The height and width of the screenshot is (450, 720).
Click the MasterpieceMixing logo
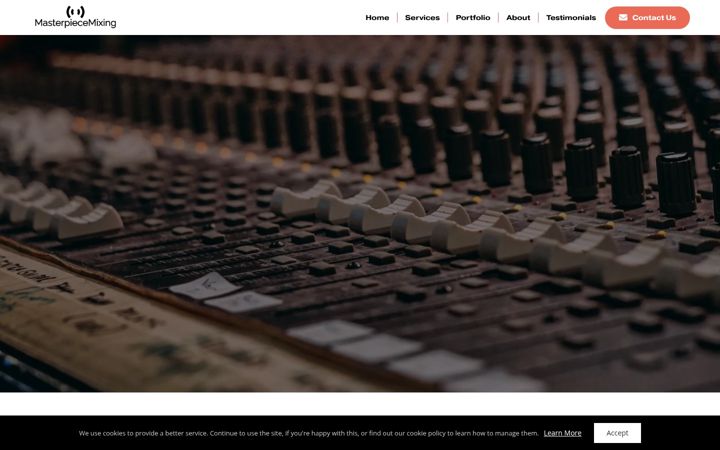click(75, 17)
